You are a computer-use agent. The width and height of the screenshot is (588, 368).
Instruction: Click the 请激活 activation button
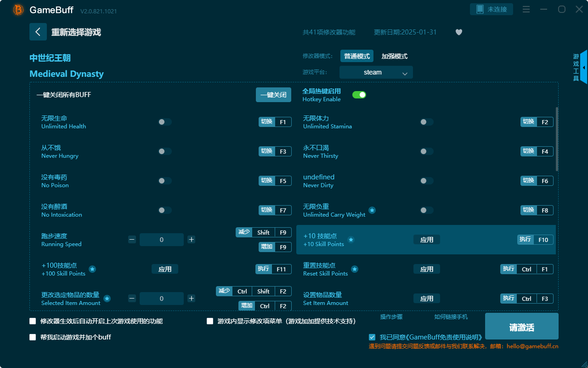(x=521, y=326)
